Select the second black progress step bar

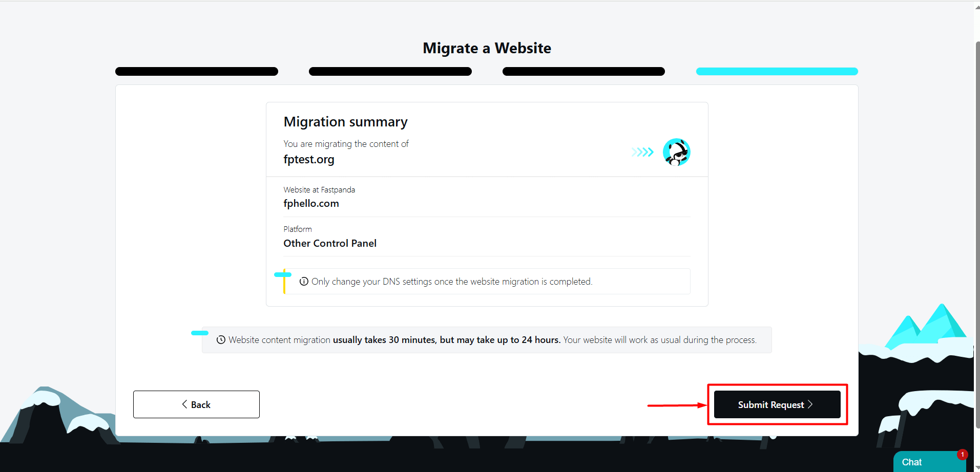(x=390, y=72)
